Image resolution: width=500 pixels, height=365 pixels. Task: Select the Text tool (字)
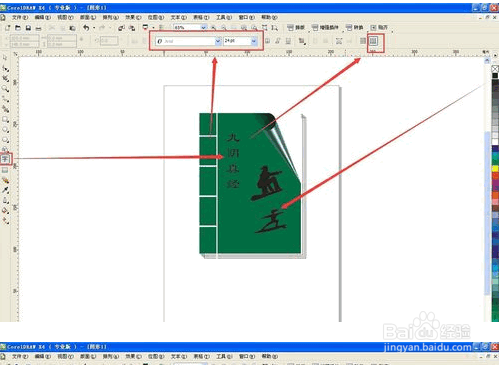[x=5, y=159]
